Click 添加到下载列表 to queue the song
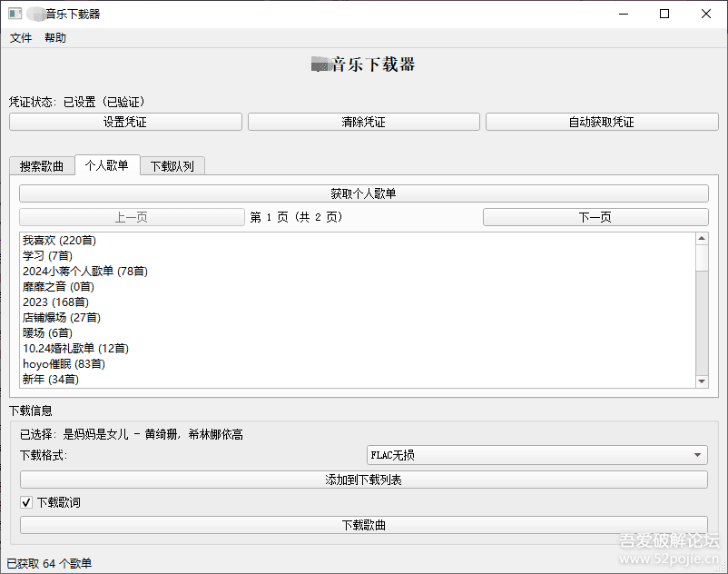 (x=361, y=479)
